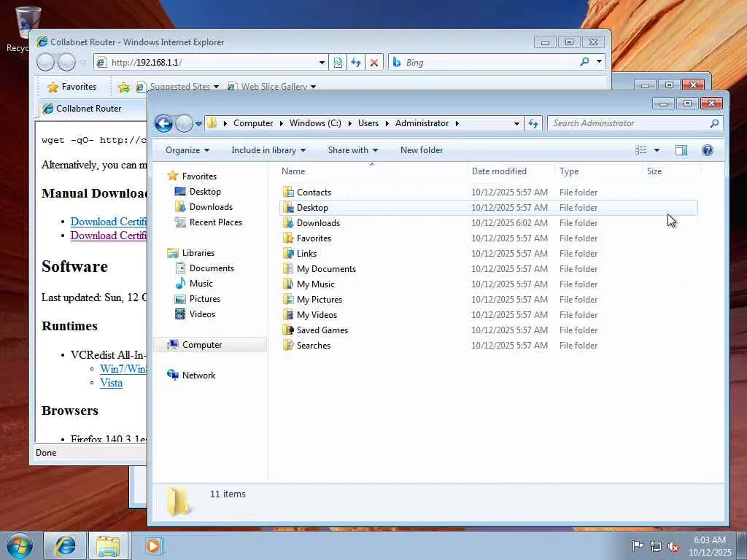Launch Windows Media Player from taskbar
This screenshot has width=747, height=560.
click(153, 546)
